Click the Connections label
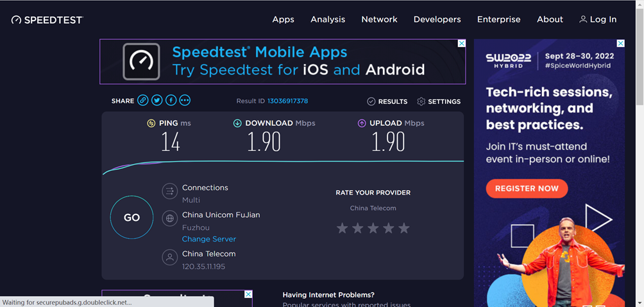The height and width of the screenshot is (307, 644). pos(205,188)
